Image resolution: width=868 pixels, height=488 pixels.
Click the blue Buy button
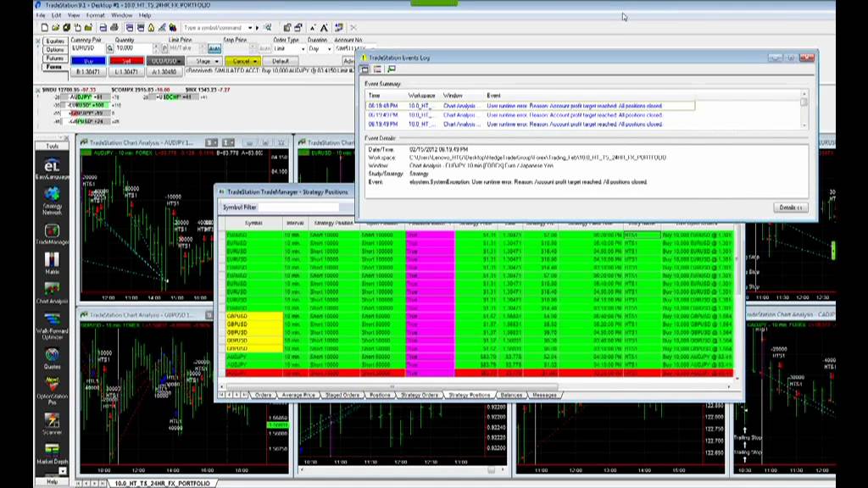point(88,61)
